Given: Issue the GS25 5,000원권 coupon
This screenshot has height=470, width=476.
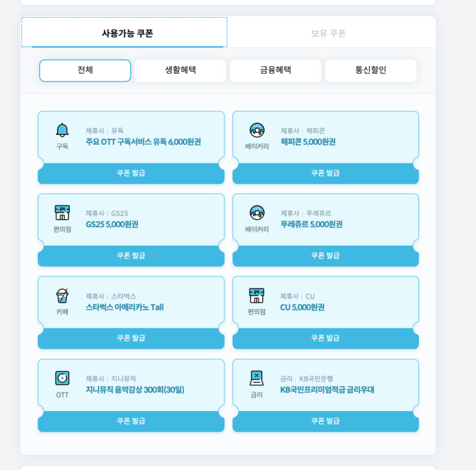Looking at the screenshot, I should coord(131,255).
